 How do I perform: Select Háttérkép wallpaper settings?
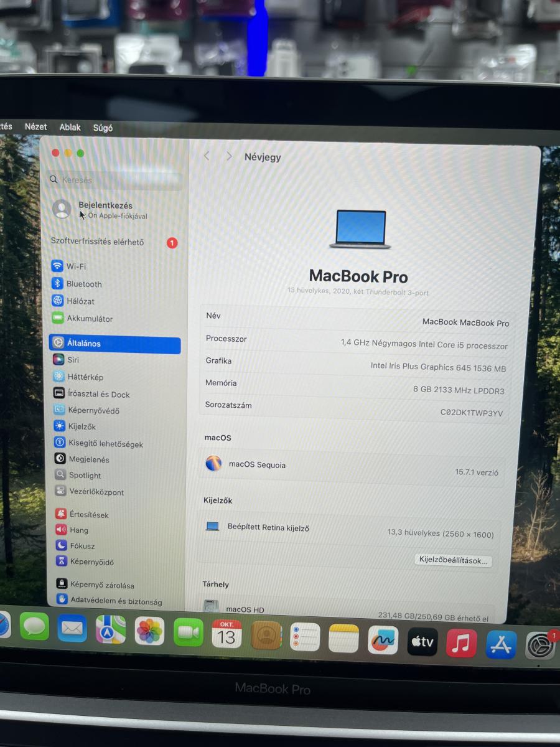click(85, 377)
